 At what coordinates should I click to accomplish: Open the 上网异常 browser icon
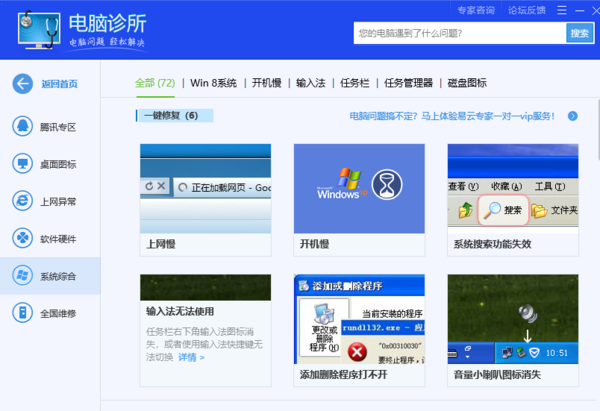23,201
